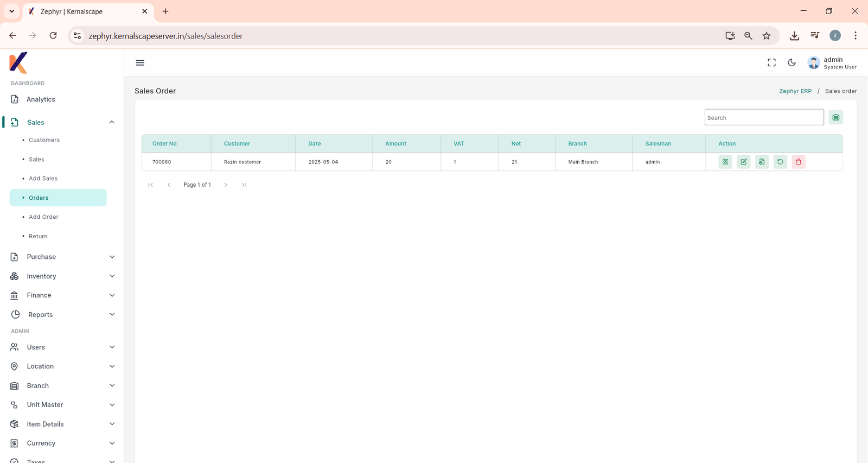The image size is (868, 463).
Task: Expand the Inventory section chevron
Action: (112, 276)
